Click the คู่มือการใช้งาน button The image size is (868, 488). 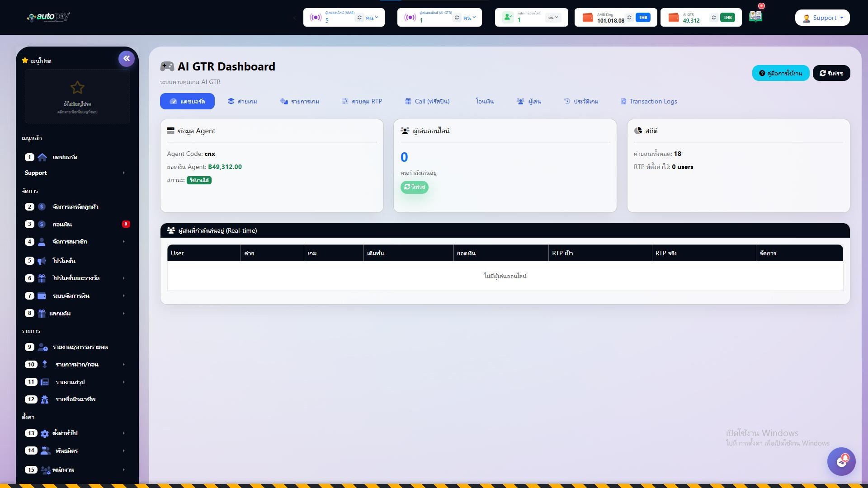click(780, 73)
